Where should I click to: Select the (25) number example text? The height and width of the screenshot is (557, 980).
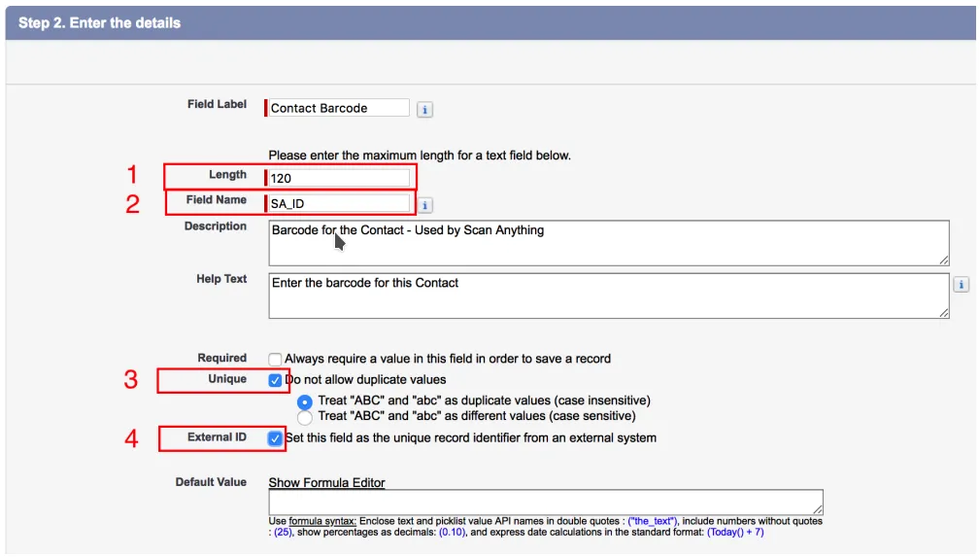click(x=283, y=532)
